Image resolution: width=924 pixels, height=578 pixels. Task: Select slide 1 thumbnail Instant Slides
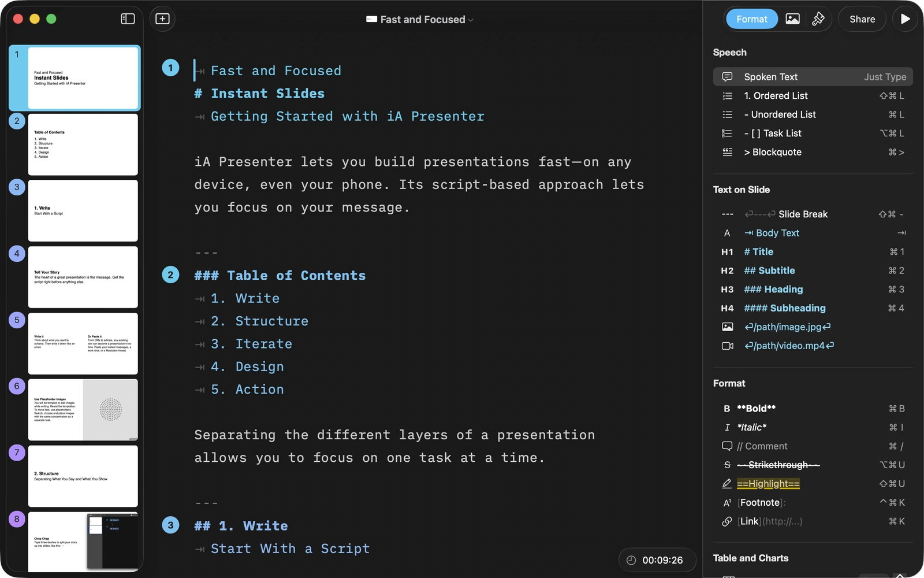pos(83,78)
